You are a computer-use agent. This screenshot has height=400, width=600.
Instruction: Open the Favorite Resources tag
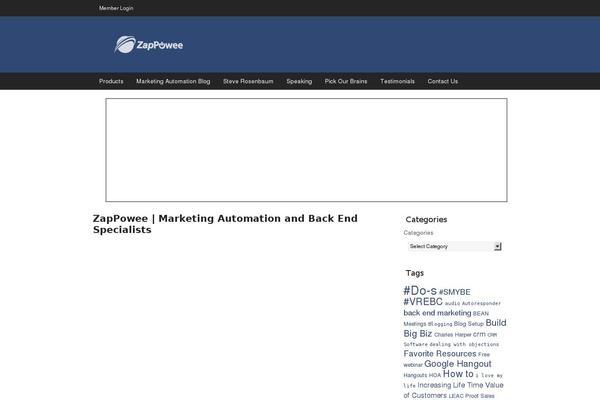point(440,354)
